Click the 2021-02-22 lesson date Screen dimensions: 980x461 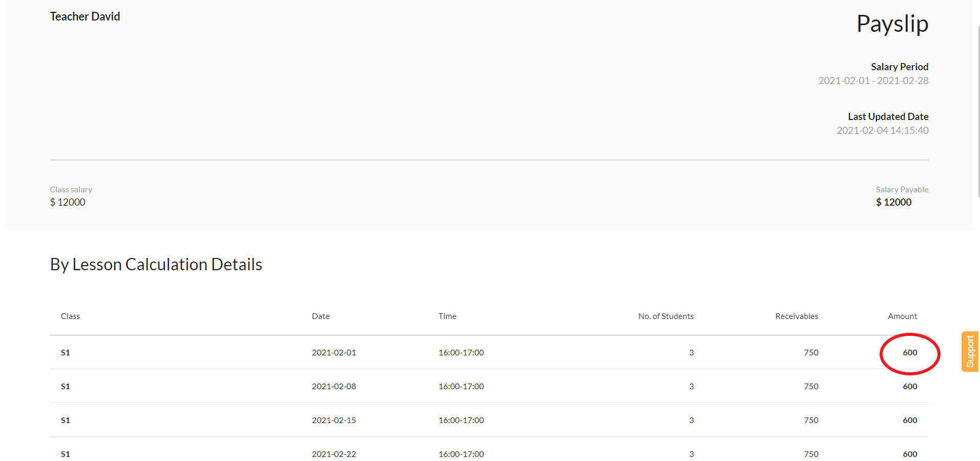[x=333, y=454]
